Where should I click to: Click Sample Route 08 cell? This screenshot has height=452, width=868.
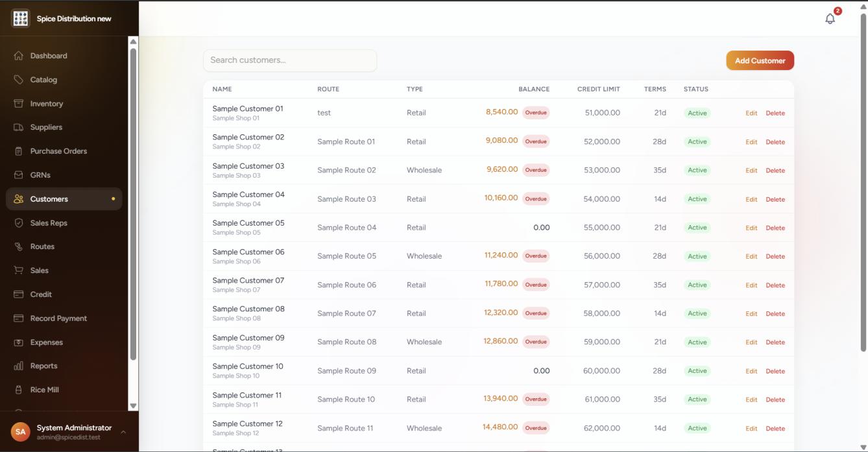[x=346, y=342]
